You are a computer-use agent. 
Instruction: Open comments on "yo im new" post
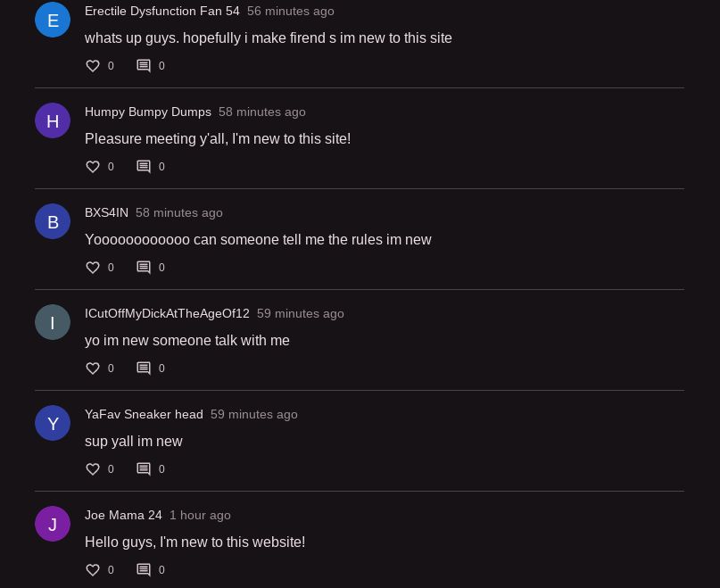tap(144, 369)
